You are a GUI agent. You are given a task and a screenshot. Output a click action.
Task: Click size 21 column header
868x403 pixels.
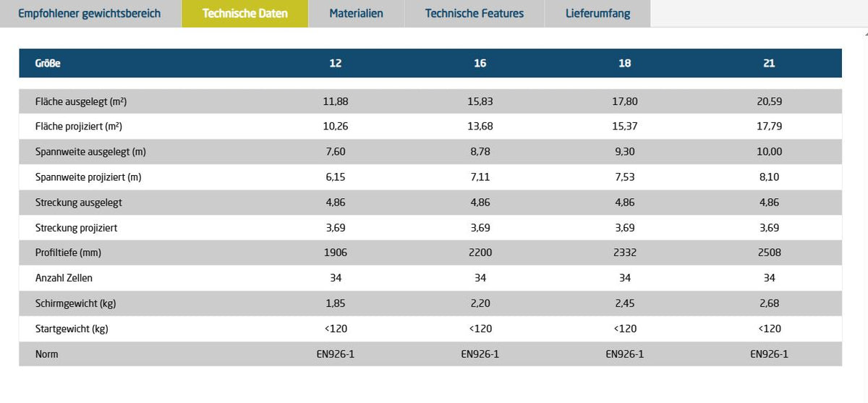[769, 64]
